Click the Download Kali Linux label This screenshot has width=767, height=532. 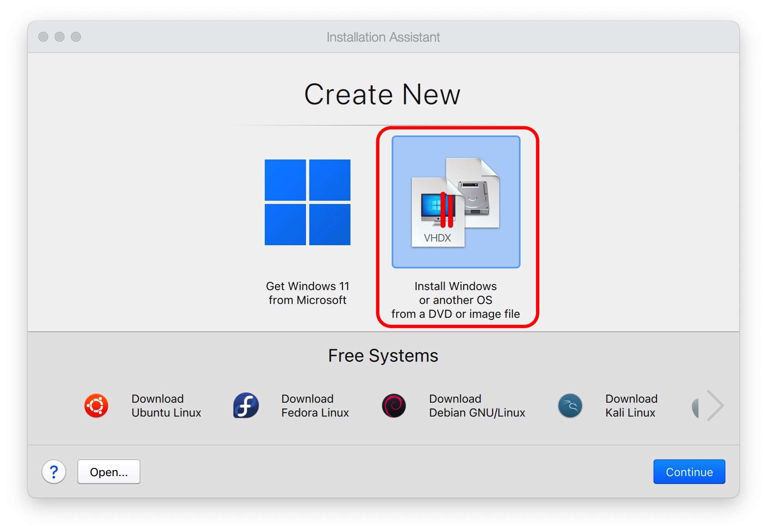click(x=631, y=405)
